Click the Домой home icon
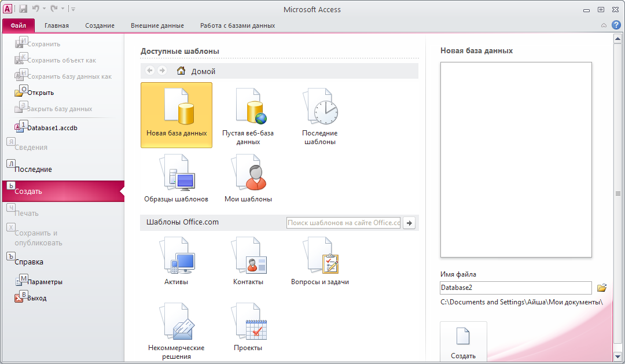625x364 pixels. 181,71
